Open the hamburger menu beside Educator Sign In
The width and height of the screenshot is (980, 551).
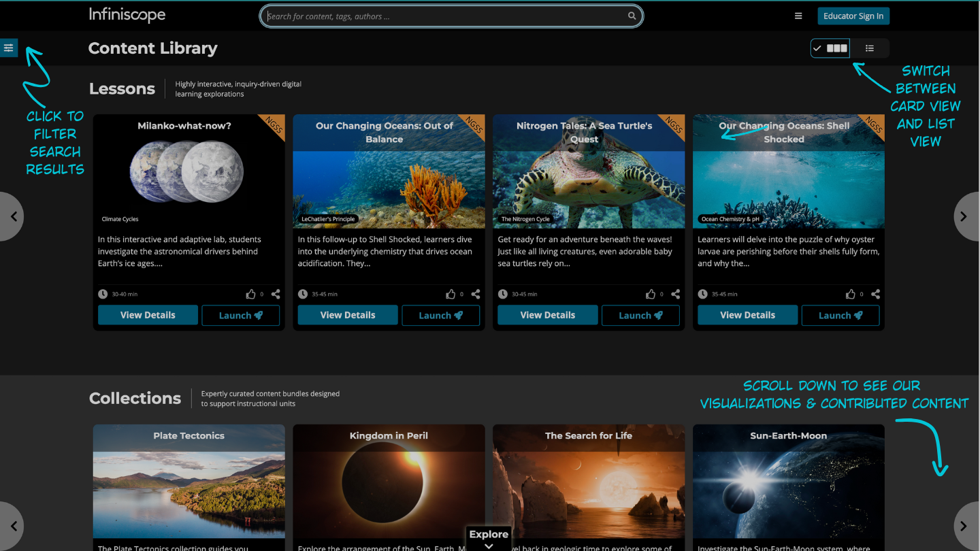(798, 16)
